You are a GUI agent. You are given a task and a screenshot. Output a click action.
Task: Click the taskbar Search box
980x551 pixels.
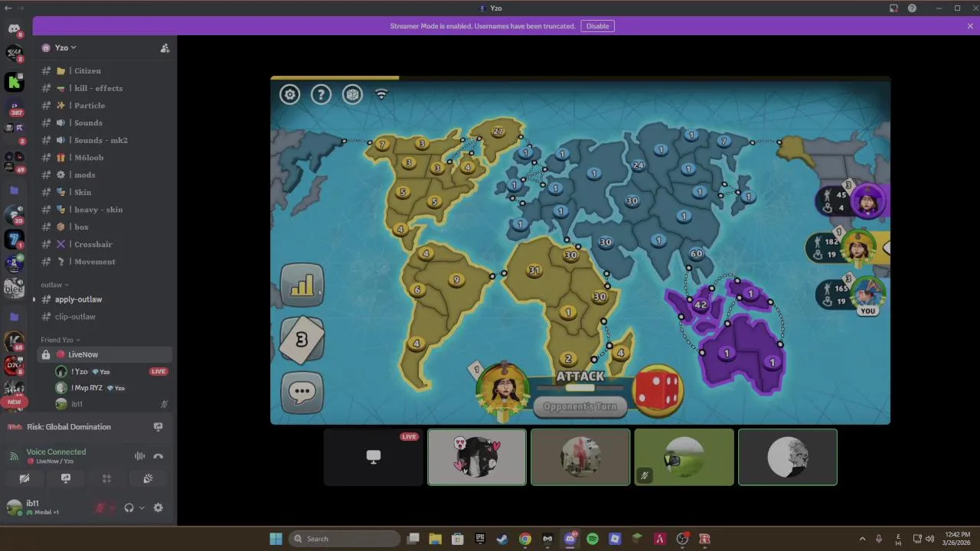[x=345, y=539]
